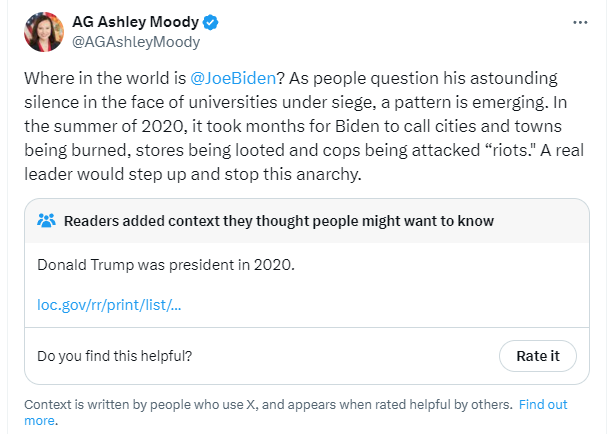The height and width of the screenshot is (434, 609).
Task: Click the Community Notes readers people icon
Action: click(46, 220)
